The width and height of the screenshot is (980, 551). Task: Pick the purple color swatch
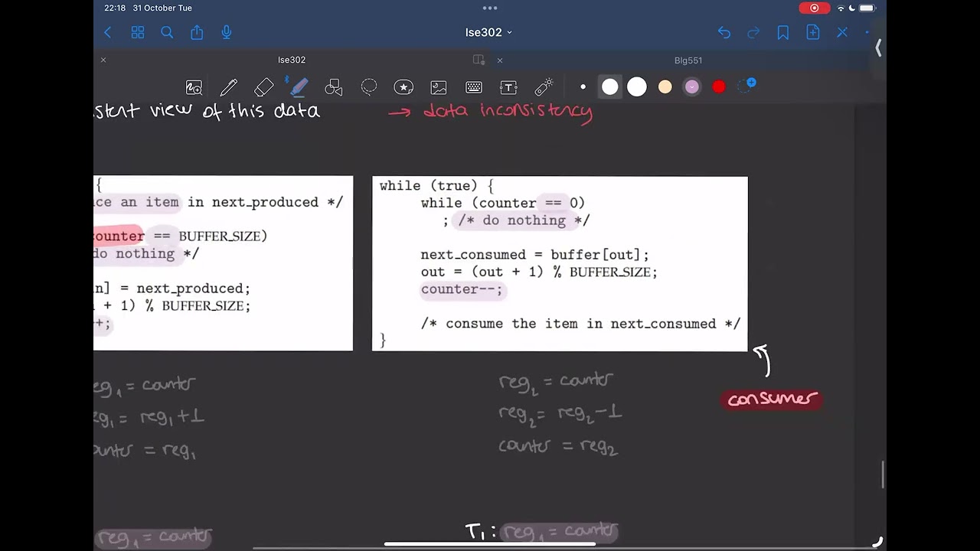click(692, 87)
